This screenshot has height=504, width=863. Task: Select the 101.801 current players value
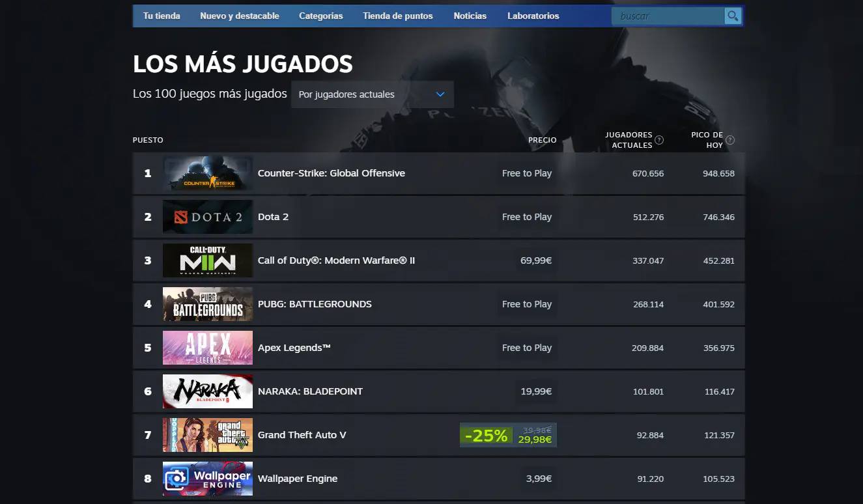(x=648, y=391)
